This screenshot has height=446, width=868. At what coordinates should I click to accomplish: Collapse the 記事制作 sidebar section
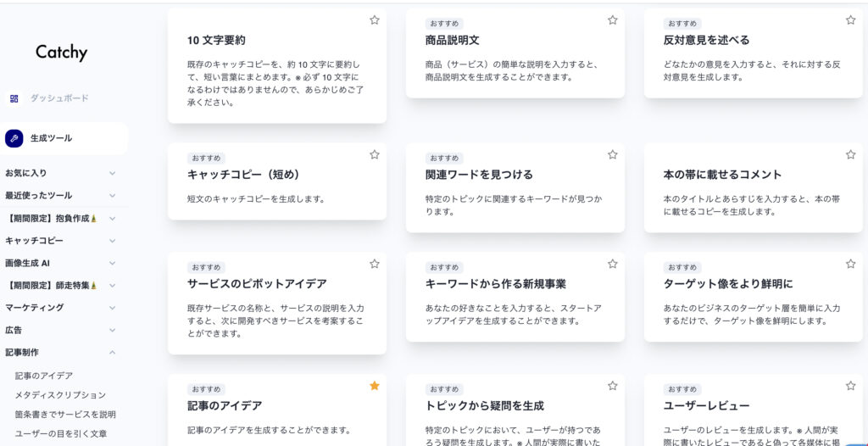[112, 352]
